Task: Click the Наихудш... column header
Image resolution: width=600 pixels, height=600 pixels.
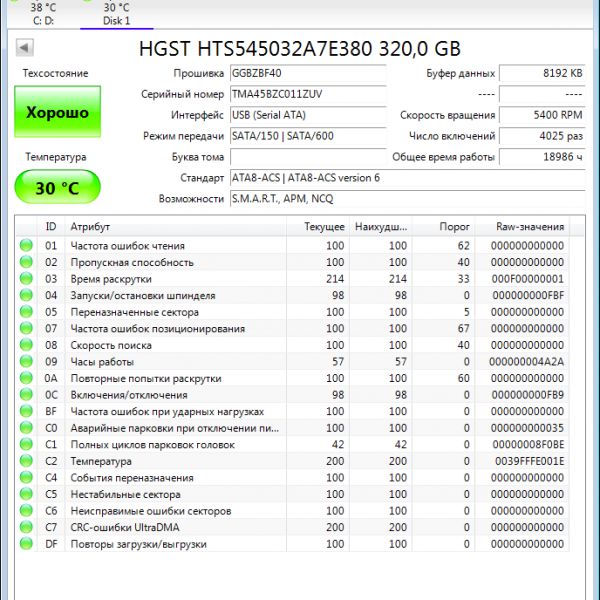Action: pyautogui.click(x=381, y=227)
